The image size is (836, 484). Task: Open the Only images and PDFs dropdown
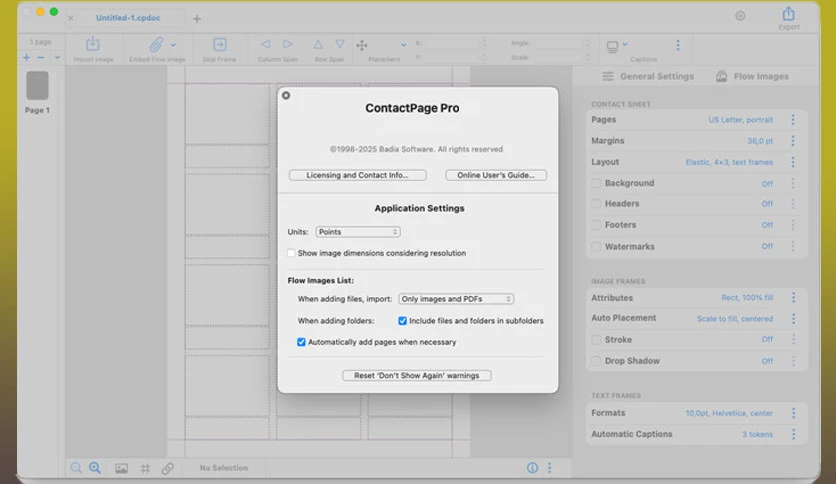(x=456, y=299)
